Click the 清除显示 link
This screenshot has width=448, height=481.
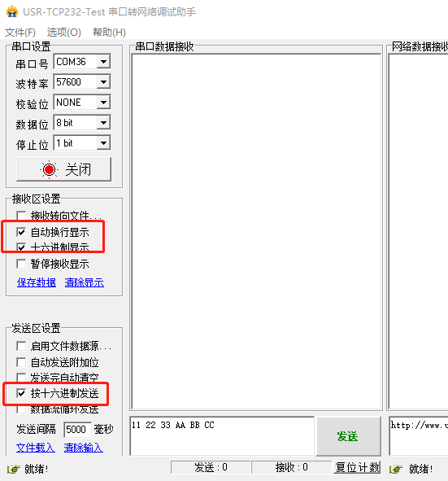pyautogui.click(x=85, y=282)
